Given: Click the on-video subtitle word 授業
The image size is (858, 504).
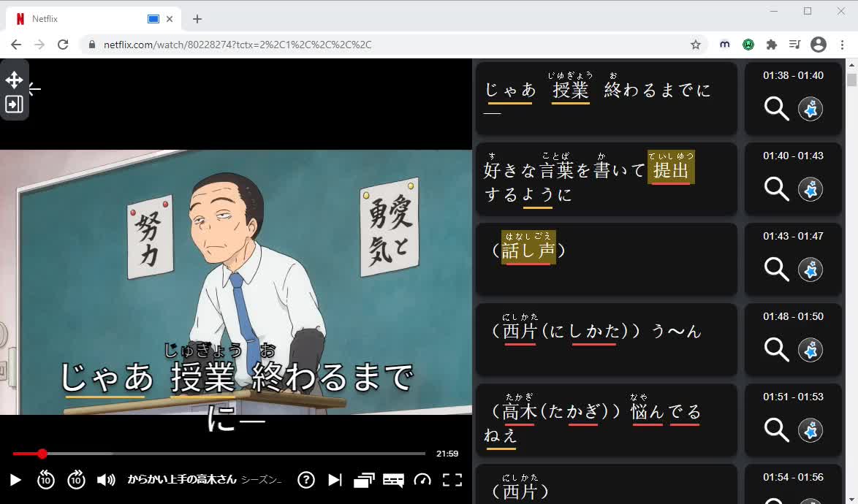Looking at the screenshot, I should [203, 378].
